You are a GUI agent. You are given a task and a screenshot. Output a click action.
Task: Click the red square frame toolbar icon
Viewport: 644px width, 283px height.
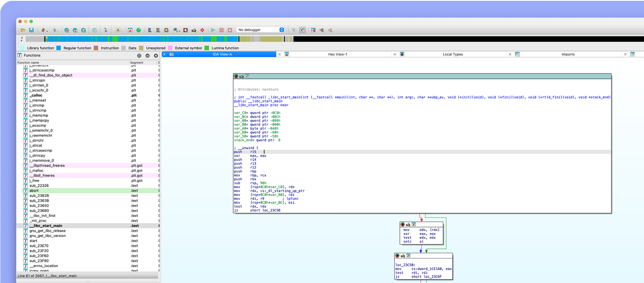click(185, 30)
